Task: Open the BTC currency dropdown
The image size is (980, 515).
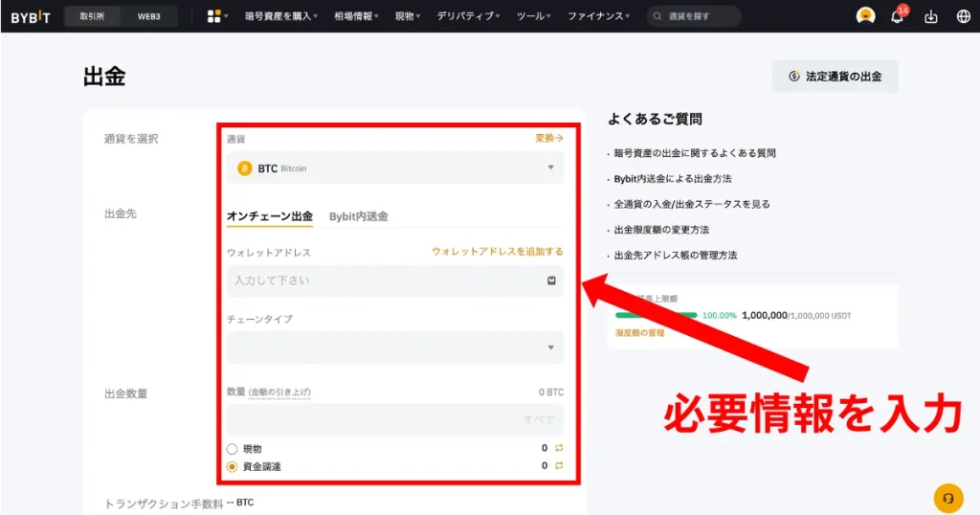Action: pos(395,168)
